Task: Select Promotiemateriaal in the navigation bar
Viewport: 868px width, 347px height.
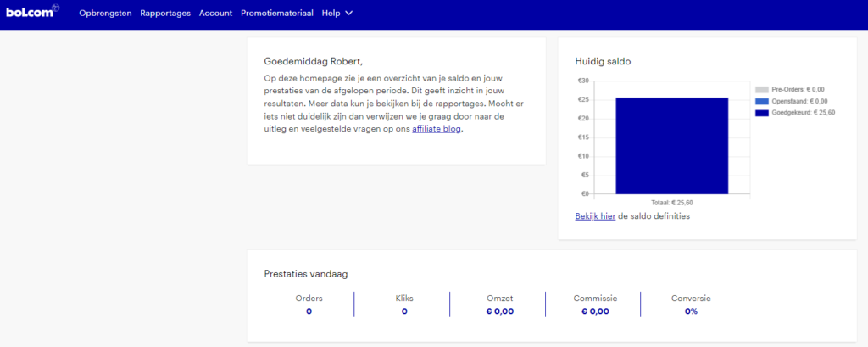Action: 276,14
